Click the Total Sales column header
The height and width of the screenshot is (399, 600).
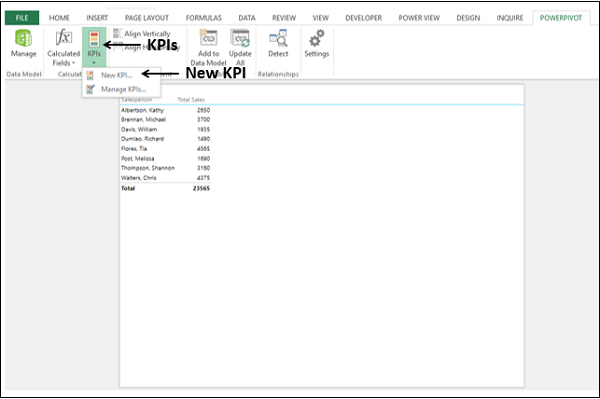(191, 99)
